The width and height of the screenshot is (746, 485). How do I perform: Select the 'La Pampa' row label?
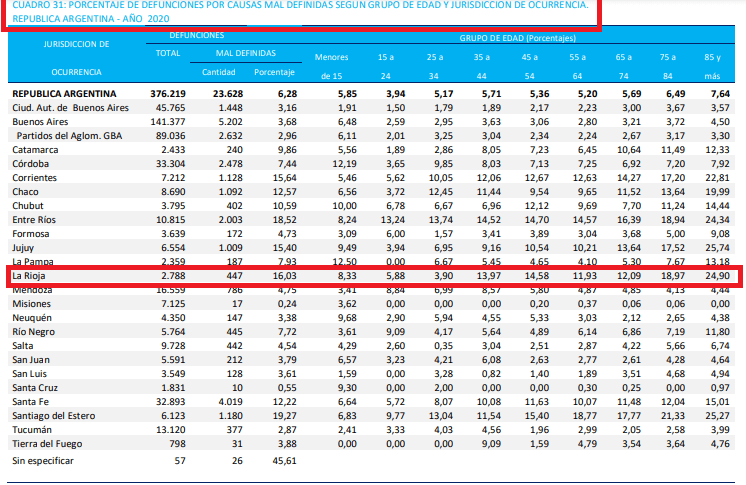pos(32,262)
